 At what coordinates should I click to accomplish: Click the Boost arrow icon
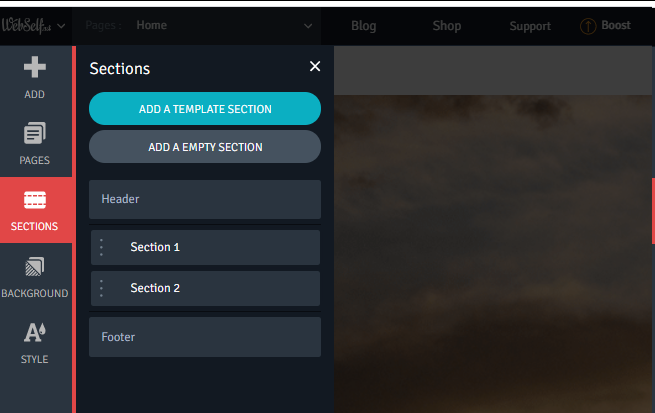click(588, 26)
